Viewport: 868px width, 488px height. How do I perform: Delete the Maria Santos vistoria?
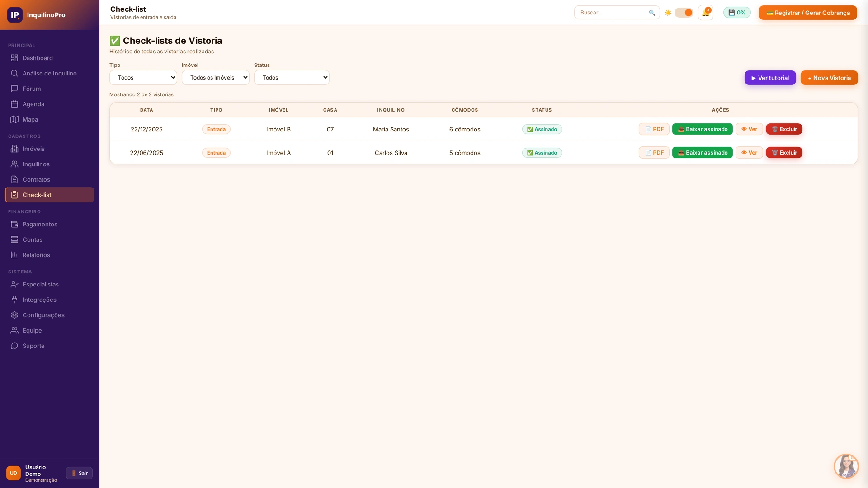tap(784, 129)
